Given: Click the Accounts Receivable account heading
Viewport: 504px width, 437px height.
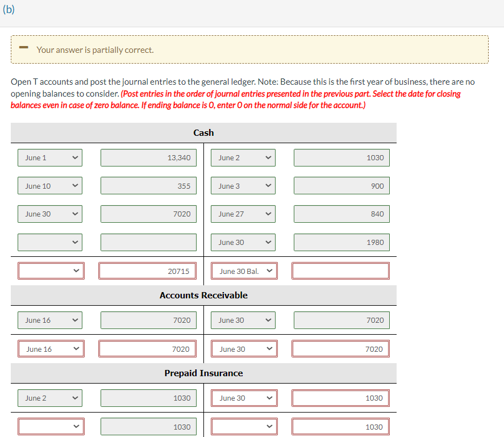Looking at the screenshot, I should pyautogui.click(x=203, y=295).
